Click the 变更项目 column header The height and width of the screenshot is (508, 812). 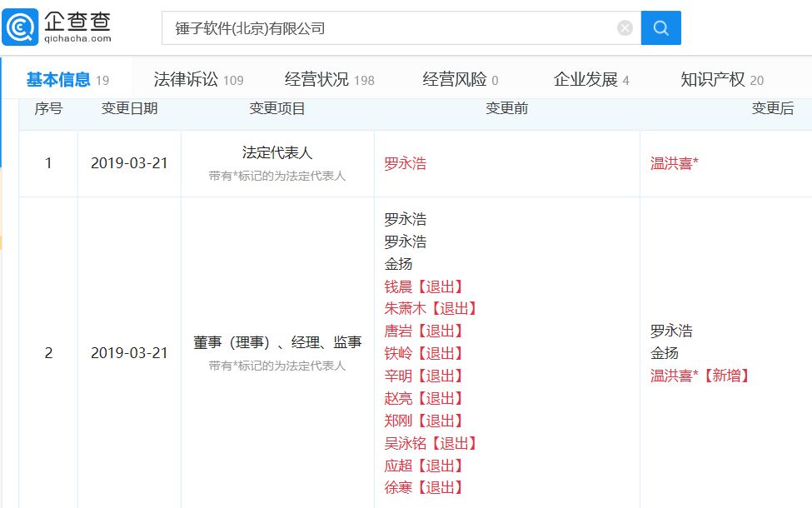277,109
